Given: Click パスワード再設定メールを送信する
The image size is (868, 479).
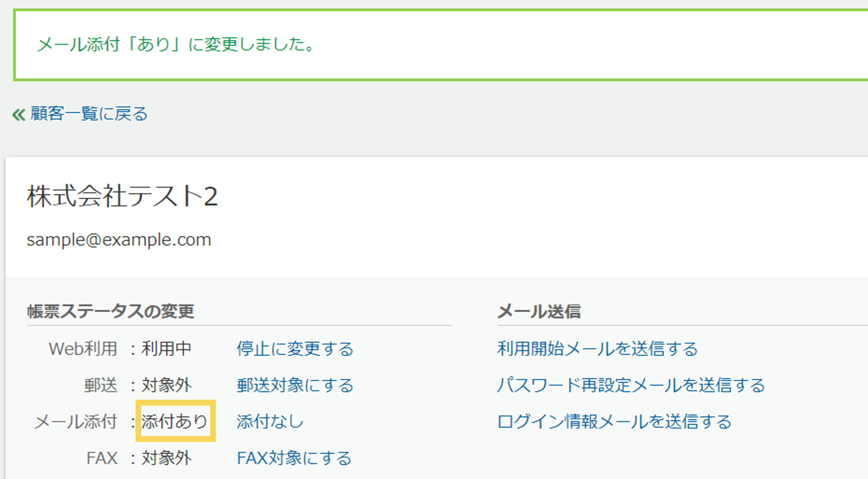Looking at the screenshot, I should (x=631, y=385).
